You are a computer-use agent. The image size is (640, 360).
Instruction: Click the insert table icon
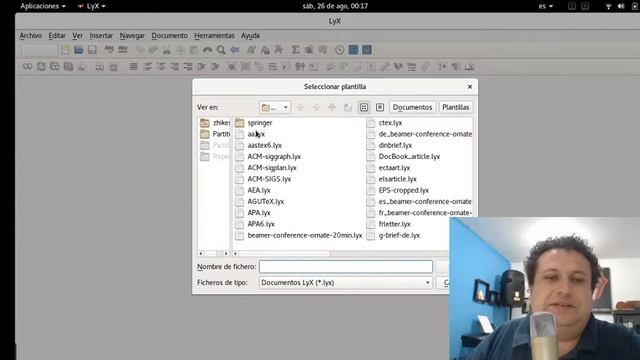[x=323, y=50]
